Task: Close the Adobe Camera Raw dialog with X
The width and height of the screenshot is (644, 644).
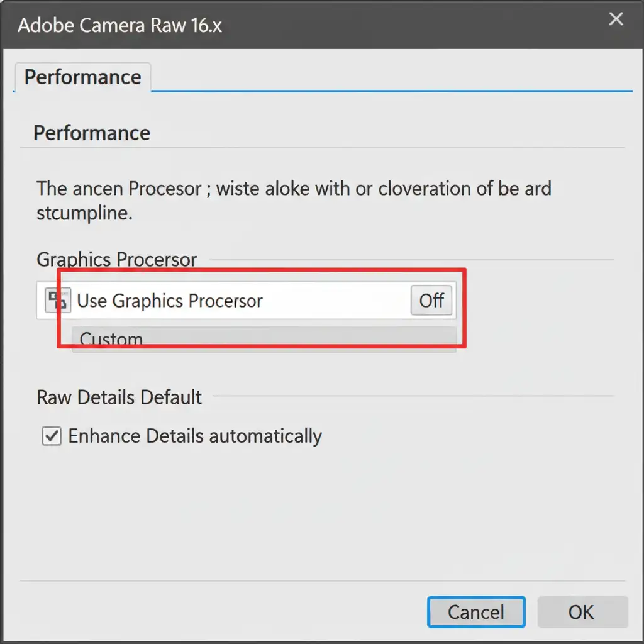Action: 616,19
